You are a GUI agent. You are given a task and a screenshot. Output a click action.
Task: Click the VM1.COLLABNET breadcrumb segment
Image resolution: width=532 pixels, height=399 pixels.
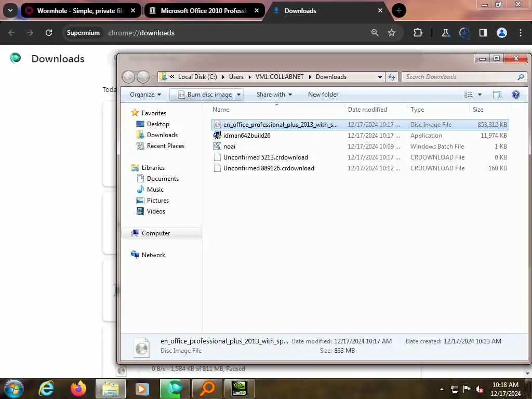[x=280, y=77]
